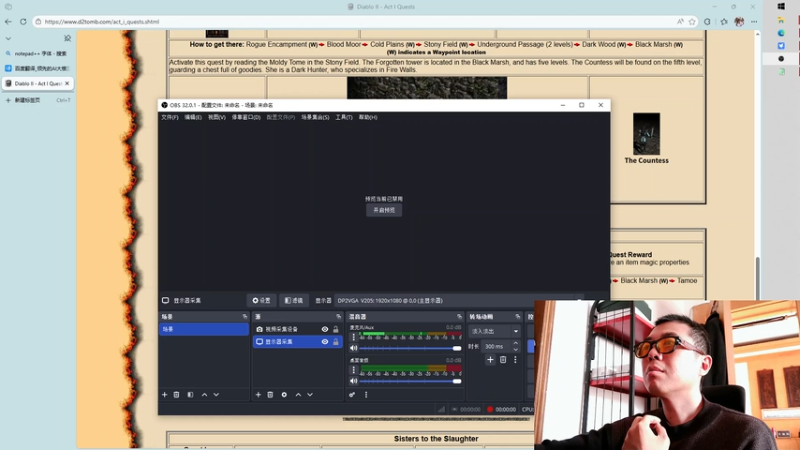
Task: Mute the Desktop Audio channel
Action: [x=354, y=381]
